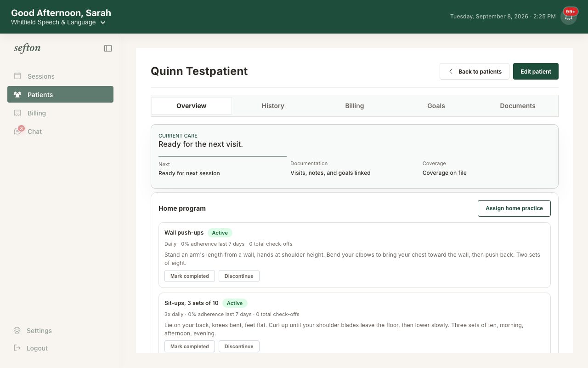Mark Wall push-ups as completed
Screen dimensions: 588x368
pos(190,276)
